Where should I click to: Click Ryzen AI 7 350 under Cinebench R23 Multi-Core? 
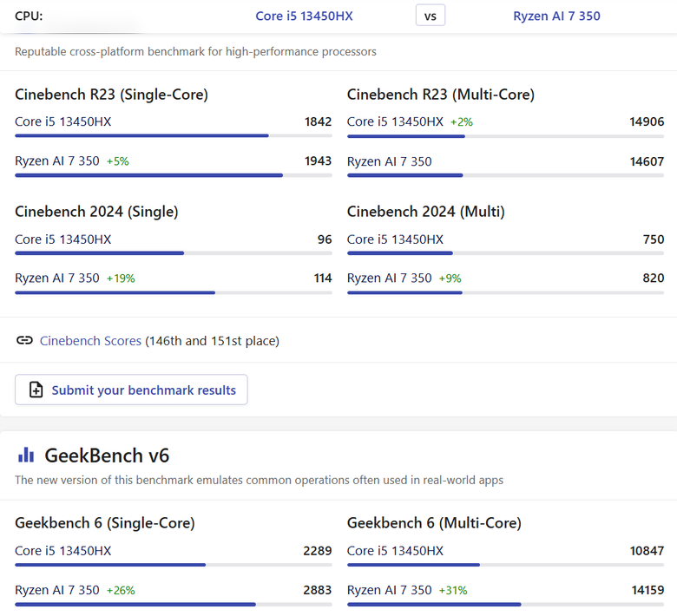tap(389, 161)
